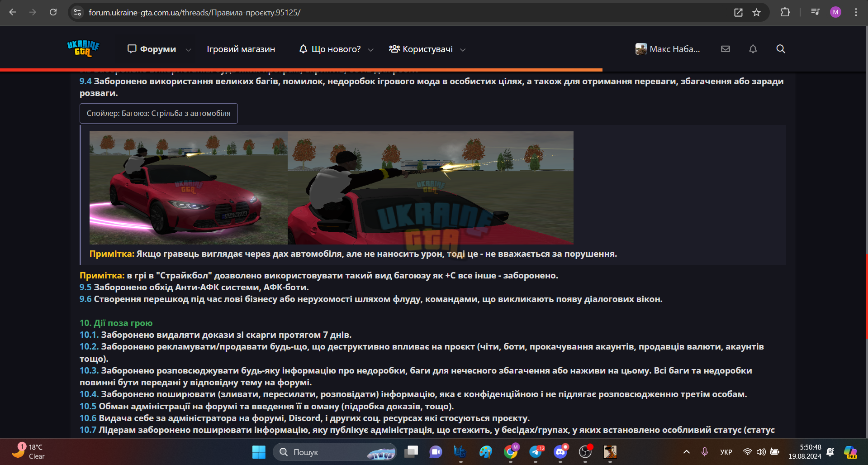The height and width of the screenshot is (465, 868).
Task: Open Wi-Fi network settings in tray
Action: pyautogui.click(x=748, y=452)
